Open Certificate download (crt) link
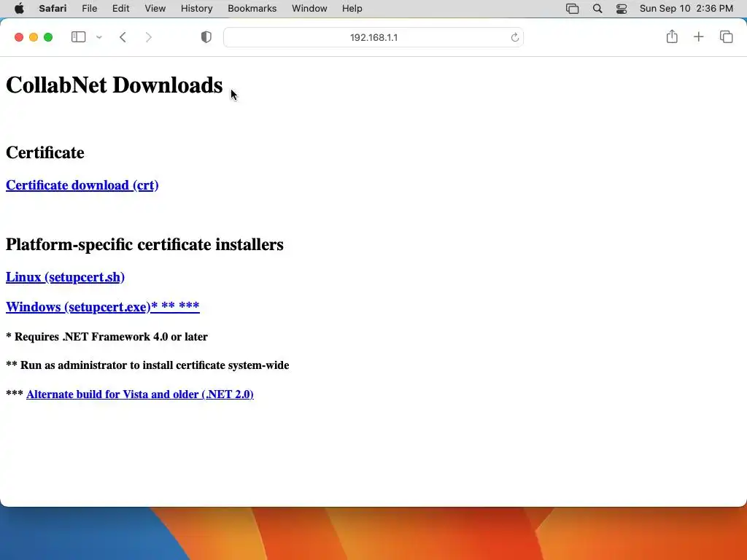This screenshot has height=560, width=747. click(x=82, y=184)
